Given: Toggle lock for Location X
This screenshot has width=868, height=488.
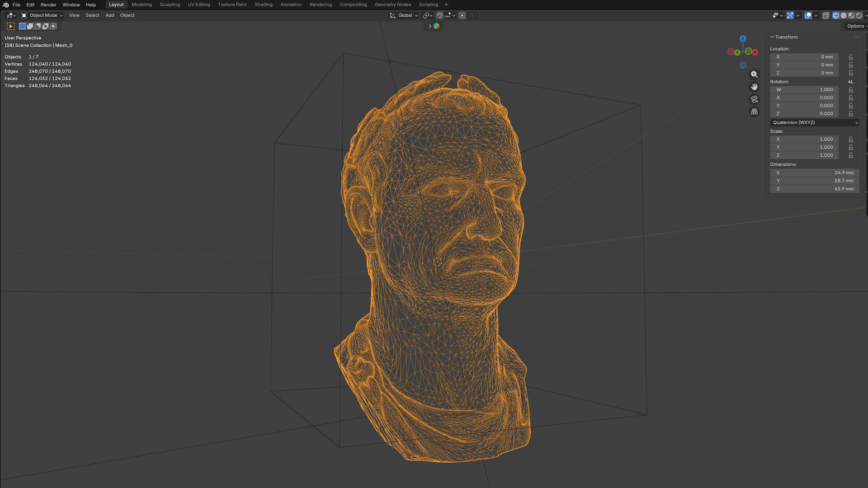Looking at the screenshot, I should coord(851,57).
